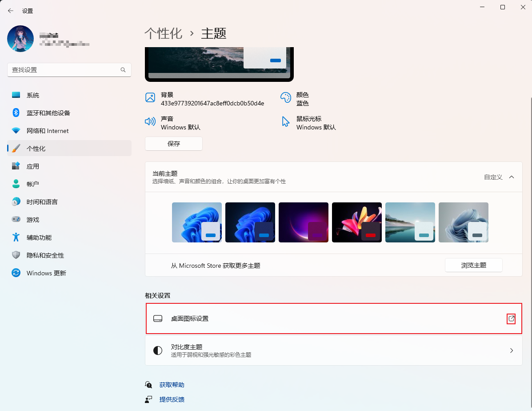This screenshot has height=411, width=532.
Task: Click the 隐私和安全性 shield icon
Action: coord(16,255)
